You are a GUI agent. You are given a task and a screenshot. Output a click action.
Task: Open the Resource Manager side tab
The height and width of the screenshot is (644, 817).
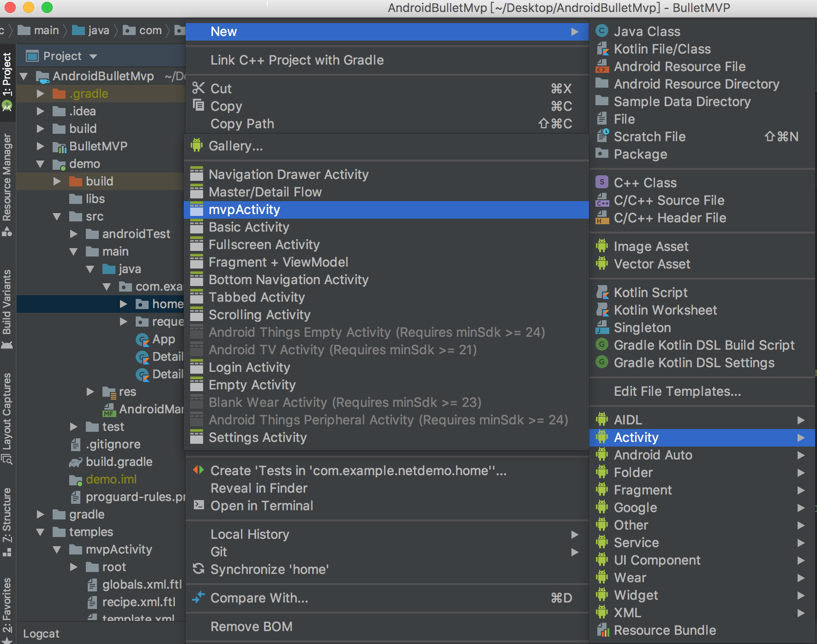click(7, 185)
